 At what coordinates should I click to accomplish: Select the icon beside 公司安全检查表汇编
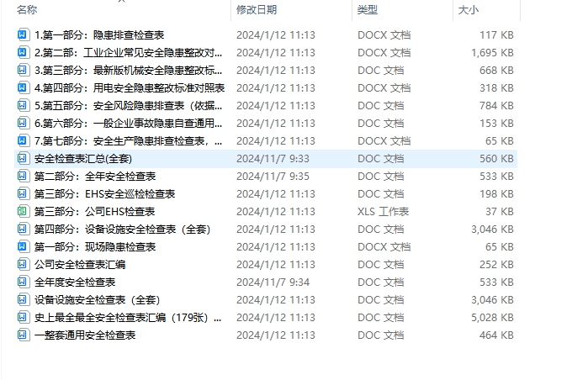(23, 264)
